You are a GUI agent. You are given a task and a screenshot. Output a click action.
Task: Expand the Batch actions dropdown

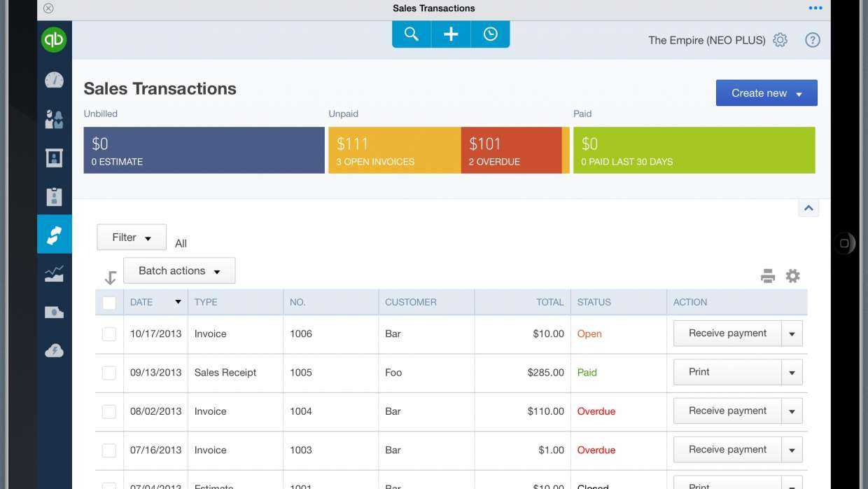[178, 270]
